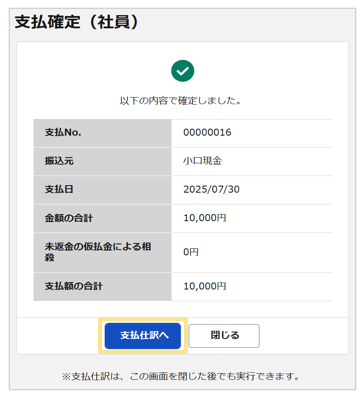Click the 金額の合計 label cell
This screenshot has height=398, width=363.
click(x=103, y=218)
